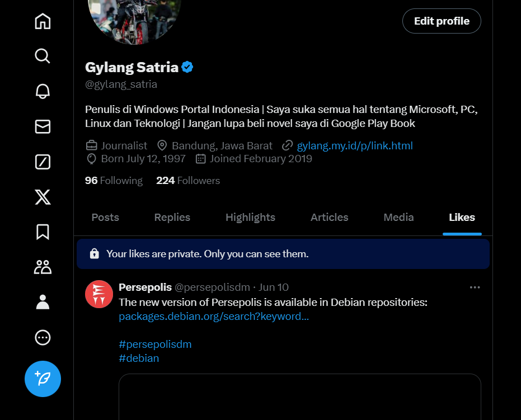Go to the Media tab
The height and width of the screenshot is (420, 521).
398,218
